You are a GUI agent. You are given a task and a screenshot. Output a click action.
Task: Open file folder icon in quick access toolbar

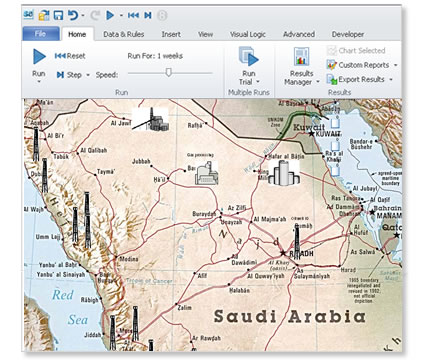coord(44,15)
